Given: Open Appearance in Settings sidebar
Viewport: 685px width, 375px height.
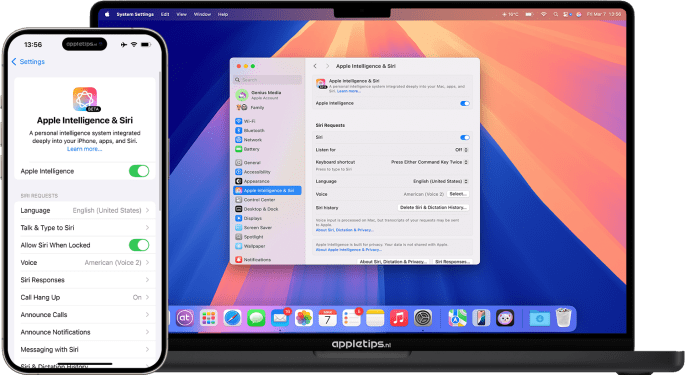Looking at the screenshot, I should (x=267, y=181).
